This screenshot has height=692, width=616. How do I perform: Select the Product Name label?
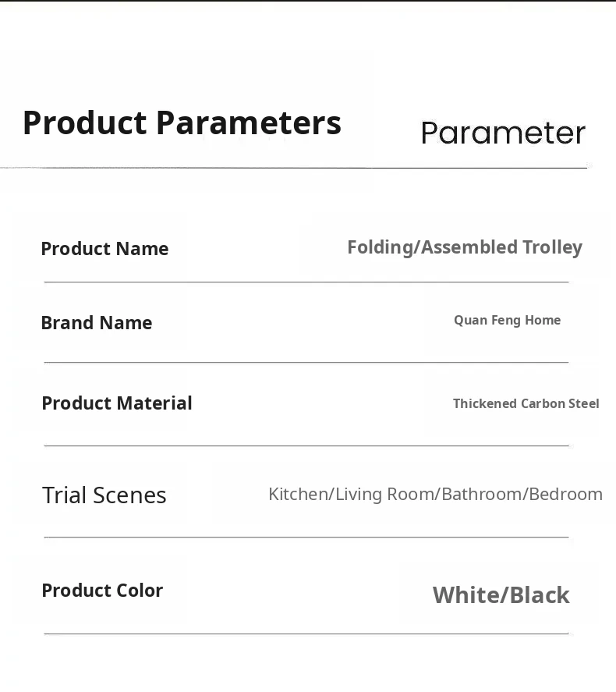point(104,249)
